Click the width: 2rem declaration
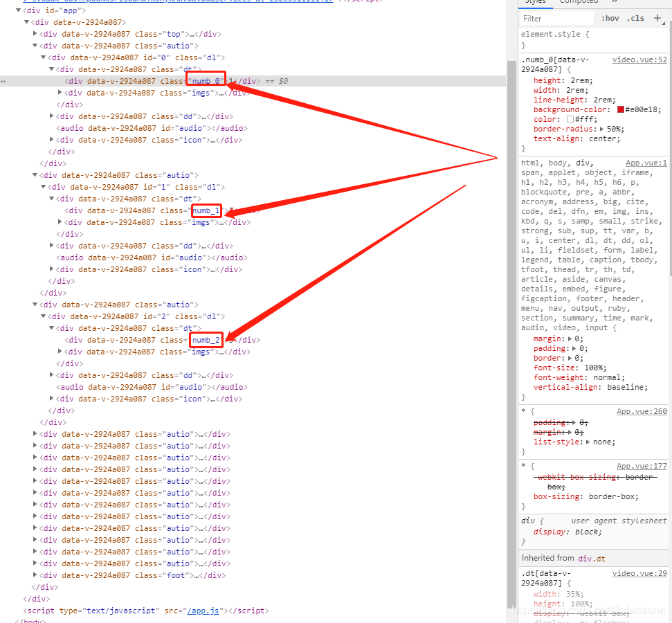This screenshot has width=672, height=623. [x=561, y=91]
